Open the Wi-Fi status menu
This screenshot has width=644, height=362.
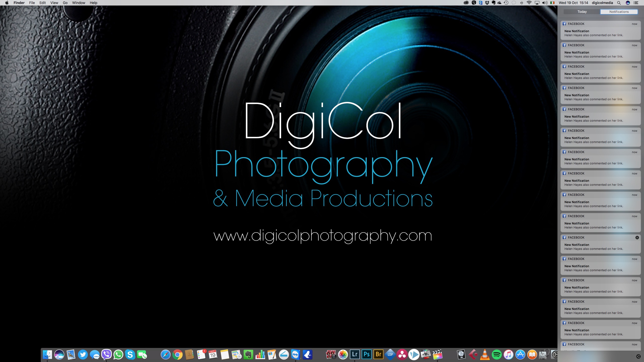point(529,3)
